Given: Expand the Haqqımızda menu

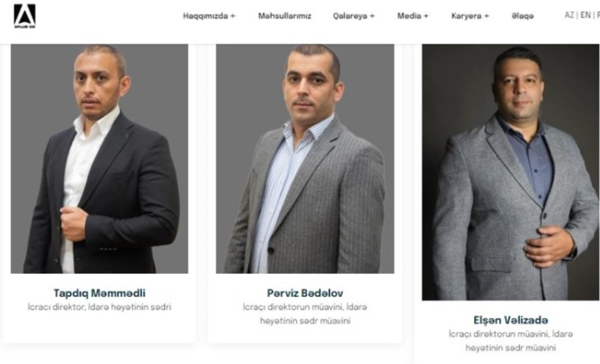Looking at the screenshot, I should tap(209, 16).
